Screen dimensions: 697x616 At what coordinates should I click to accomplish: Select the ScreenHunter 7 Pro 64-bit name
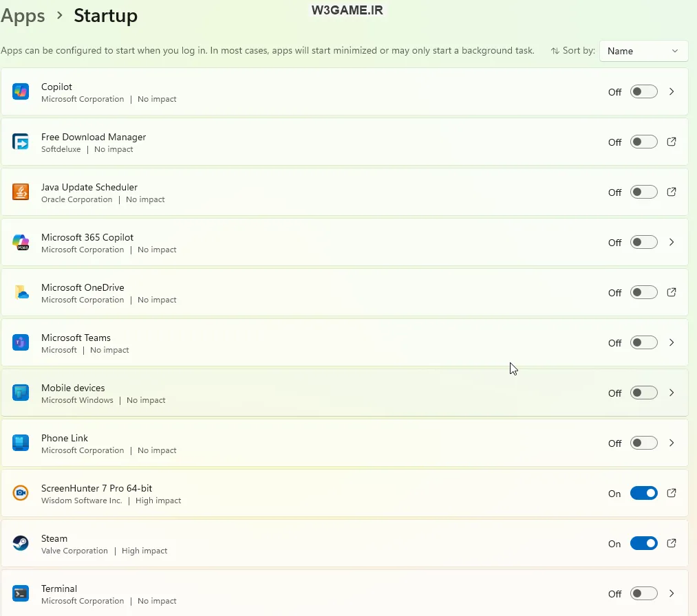pos(96,489)
